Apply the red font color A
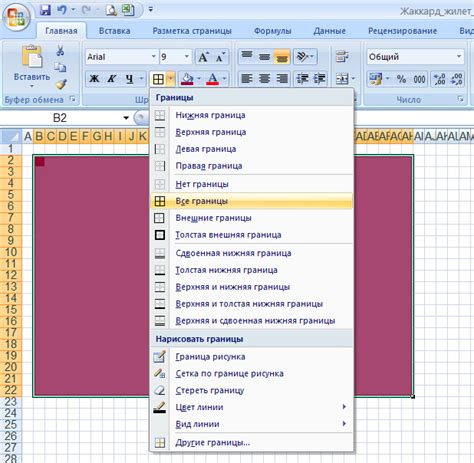This screenshot has width=474, height=463. tap(213, 79)
